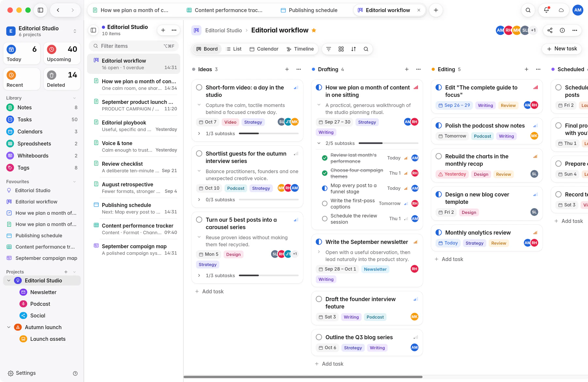Open the board filter icon
Image resolution: width=588 pixels, height=382 pixels.
pyautogui.click(x=329, y=49)
